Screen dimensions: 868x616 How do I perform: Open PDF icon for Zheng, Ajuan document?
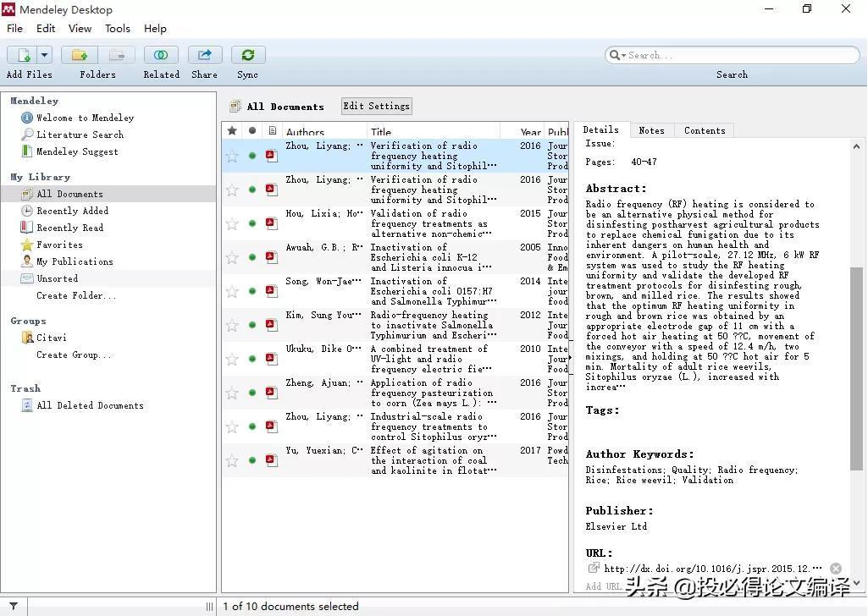point(271,392)
